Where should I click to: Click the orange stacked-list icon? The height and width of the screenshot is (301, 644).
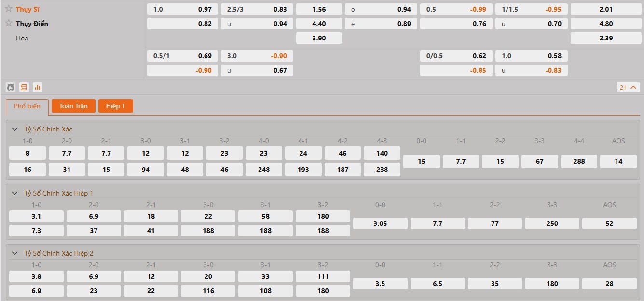point(24,87)
